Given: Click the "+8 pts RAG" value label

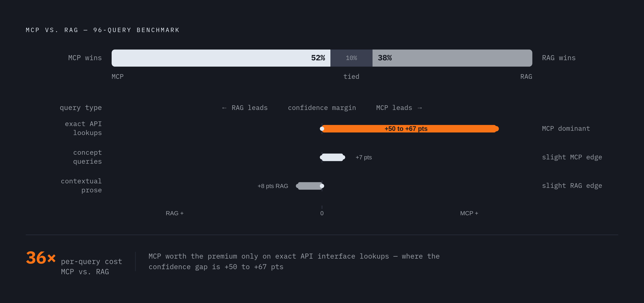Looking at the screenshot, I should point(273,186).
